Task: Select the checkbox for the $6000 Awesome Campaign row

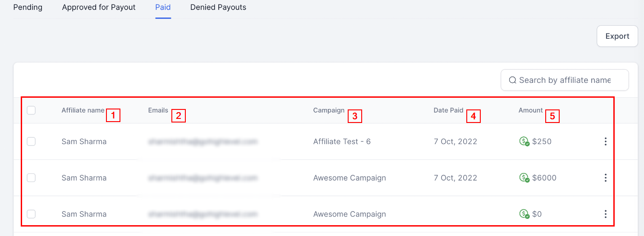Action: (x=31, y=178)
